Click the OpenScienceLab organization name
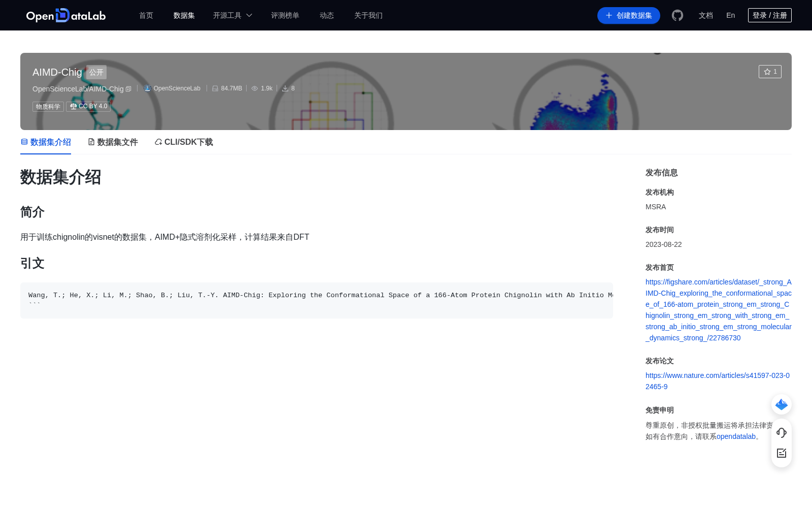 click(x=177, y=88)
